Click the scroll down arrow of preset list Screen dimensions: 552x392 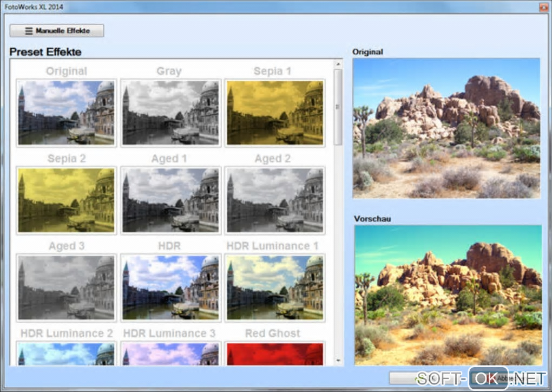pos(338,361)
